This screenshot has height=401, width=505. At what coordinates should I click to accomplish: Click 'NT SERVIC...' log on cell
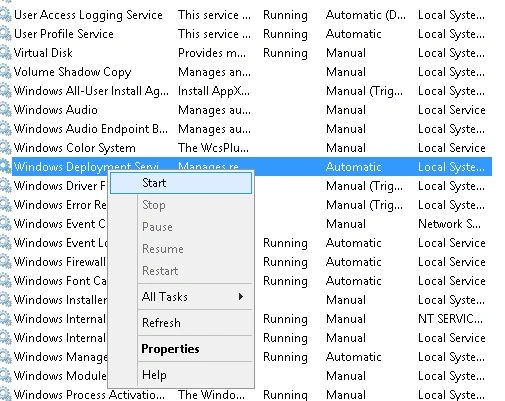click(x=450, y=319)
